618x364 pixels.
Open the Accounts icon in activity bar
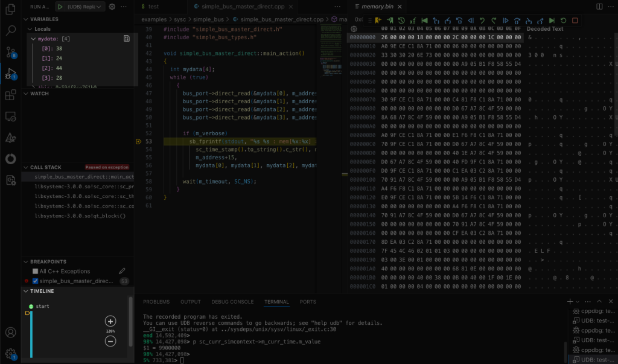11,333
